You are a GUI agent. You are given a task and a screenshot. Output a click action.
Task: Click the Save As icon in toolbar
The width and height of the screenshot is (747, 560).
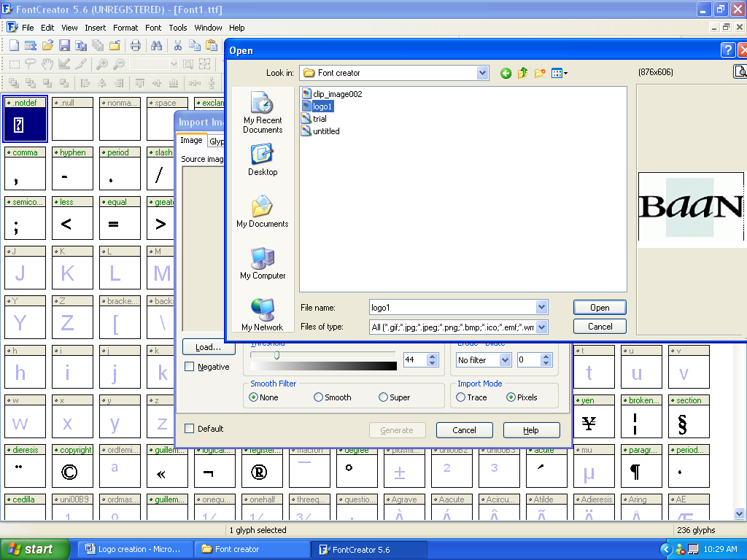(x=81, y=45)
